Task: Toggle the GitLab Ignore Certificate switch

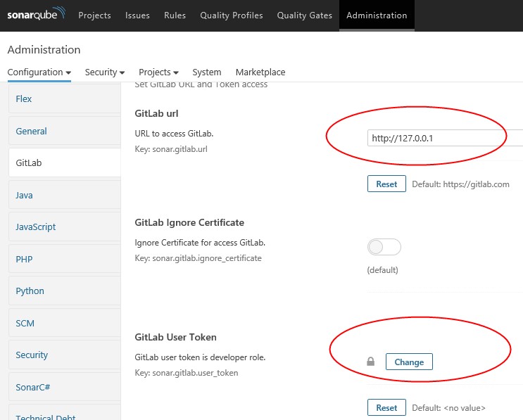Action: point(384,247)
